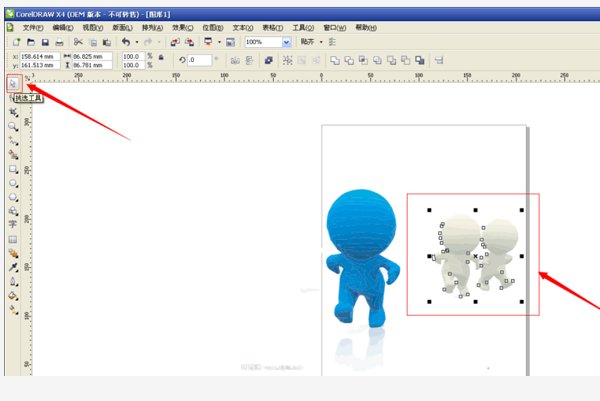The width and height of the screenshot is (600, 401).
Task: Open the Tools menu (工具)
Action: (303, 28)
